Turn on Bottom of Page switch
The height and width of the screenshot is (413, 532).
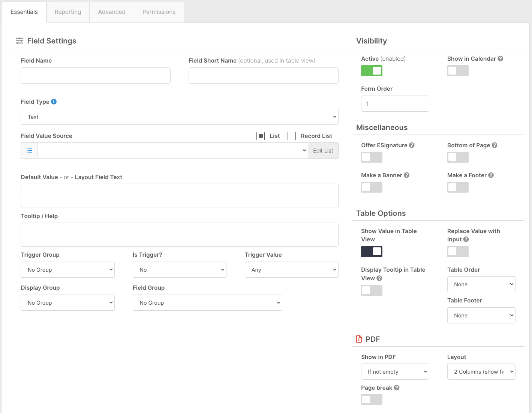point(458,157)
